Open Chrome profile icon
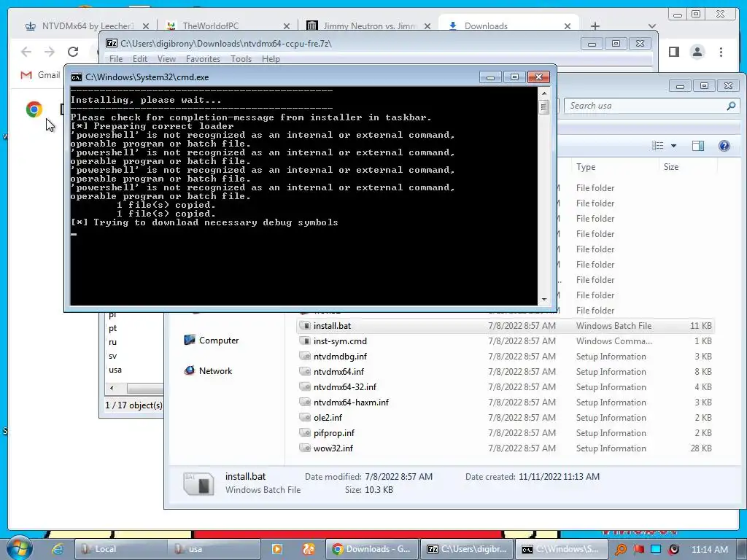This screenshot has width=747, height=560. pos(697,52)
